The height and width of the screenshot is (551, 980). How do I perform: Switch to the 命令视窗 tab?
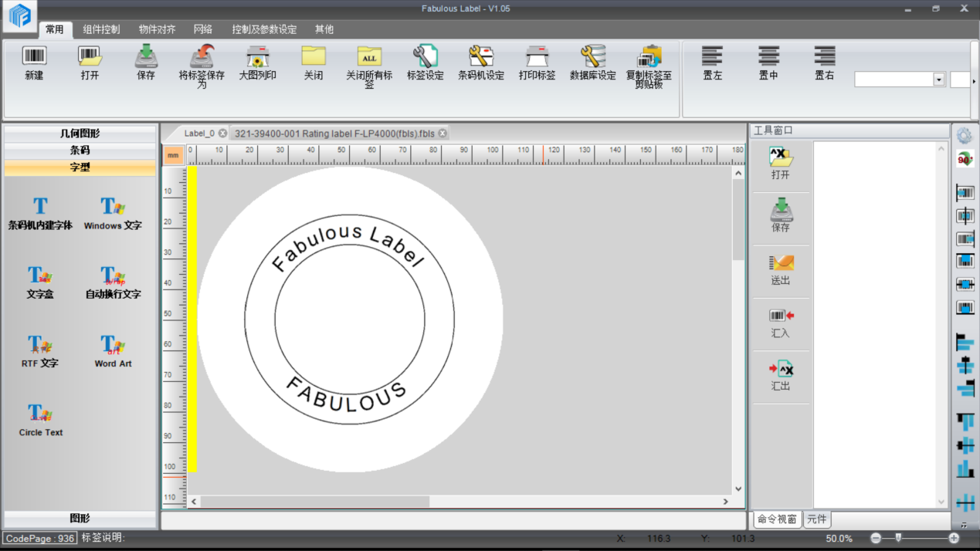point(778,519)
